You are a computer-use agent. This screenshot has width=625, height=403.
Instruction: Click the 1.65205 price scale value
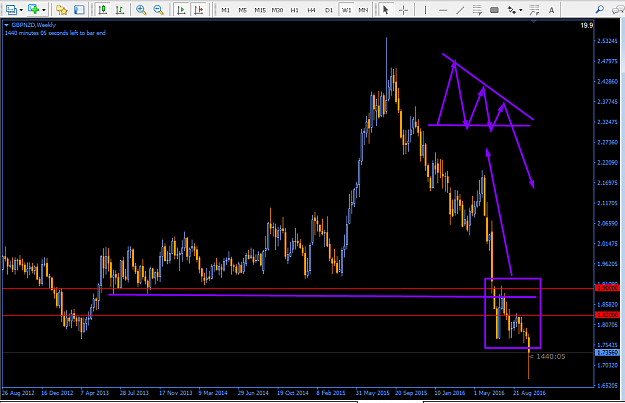(x=607, y=385)
